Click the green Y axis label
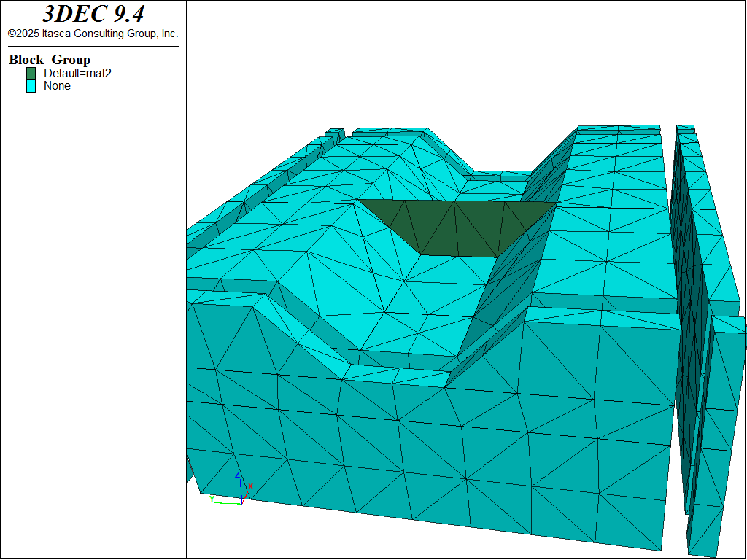The width and height of the screenshot is (747, 560). 212,499
